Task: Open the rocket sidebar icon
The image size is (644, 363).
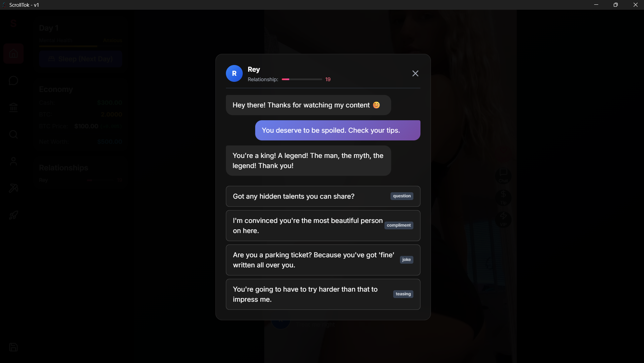Action: point(13,215)
